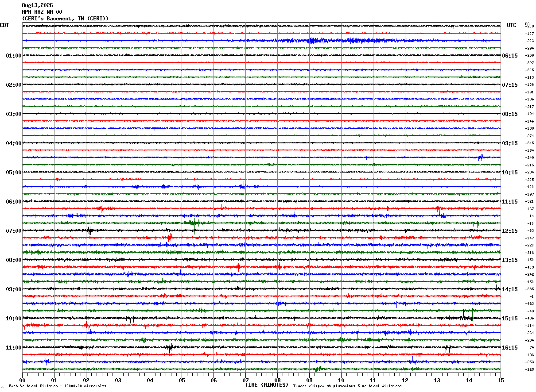The height and width of the screenshot is (392, 536).
Task: Select the 05:00 CDT hour label
Action: click(14, 173)
